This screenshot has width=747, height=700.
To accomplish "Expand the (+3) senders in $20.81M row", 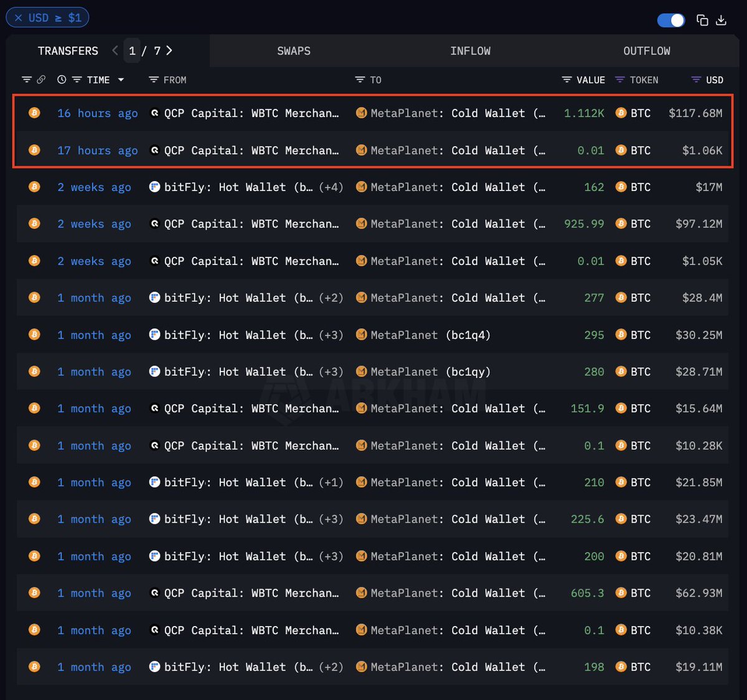I will pyautogui.click(x=331, y=556).
